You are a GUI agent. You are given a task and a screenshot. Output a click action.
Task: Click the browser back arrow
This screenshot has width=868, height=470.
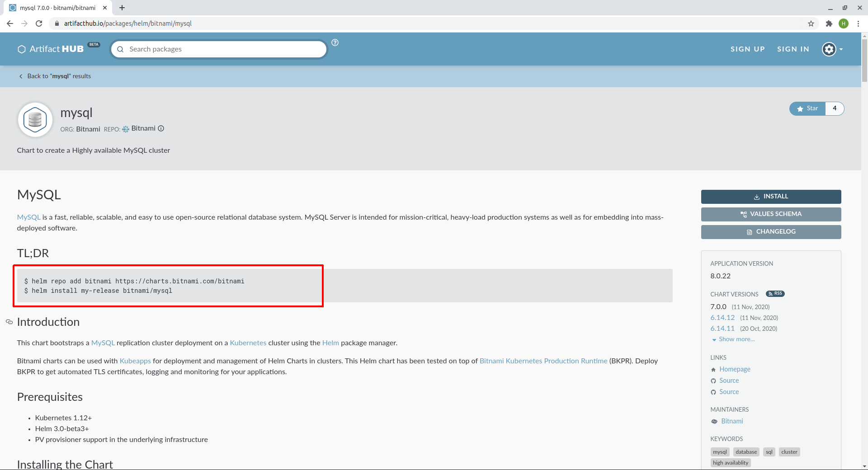point(10,23)
